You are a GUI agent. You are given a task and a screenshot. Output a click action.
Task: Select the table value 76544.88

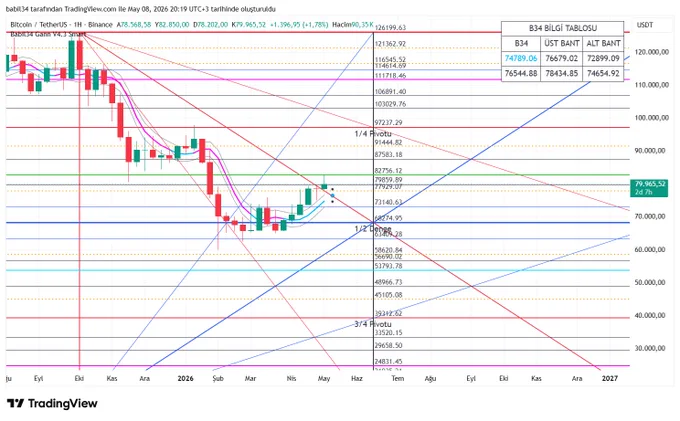[x=521, y=73]
